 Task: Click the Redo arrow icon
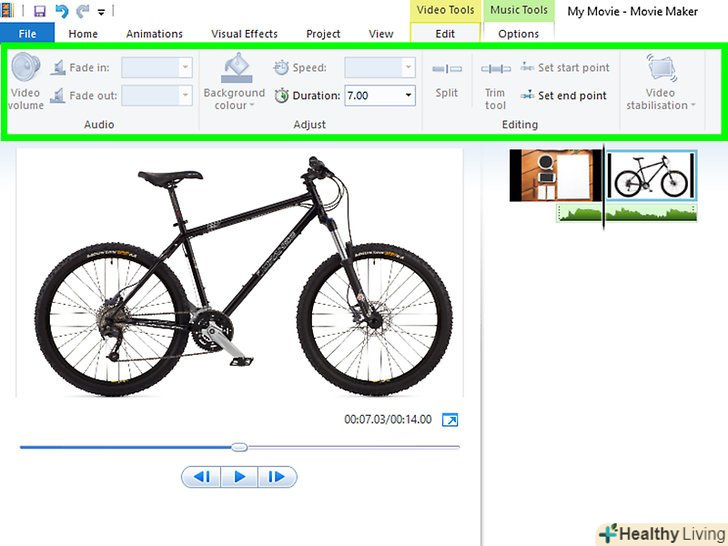click(82, 11)
